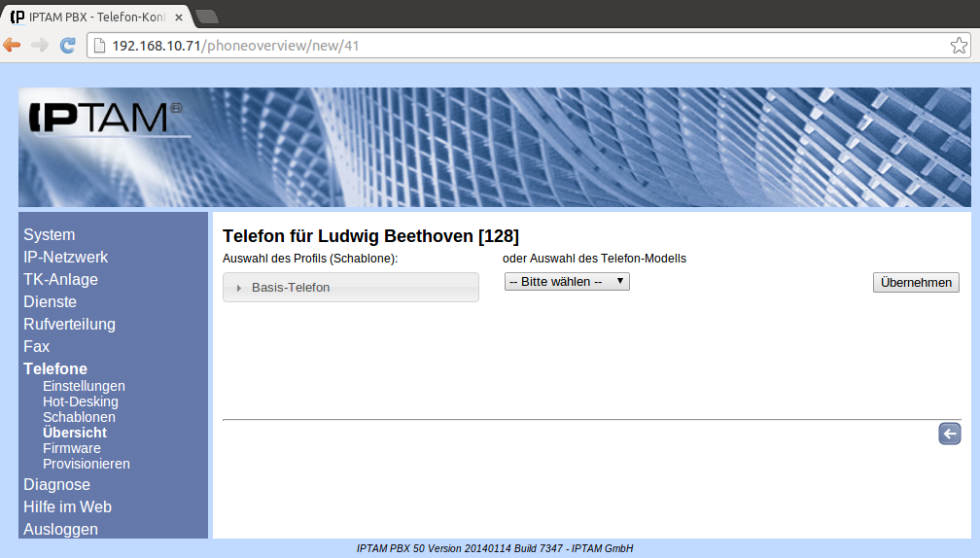Click the browser address bar
980x558 pixels.
pos(525,46)
